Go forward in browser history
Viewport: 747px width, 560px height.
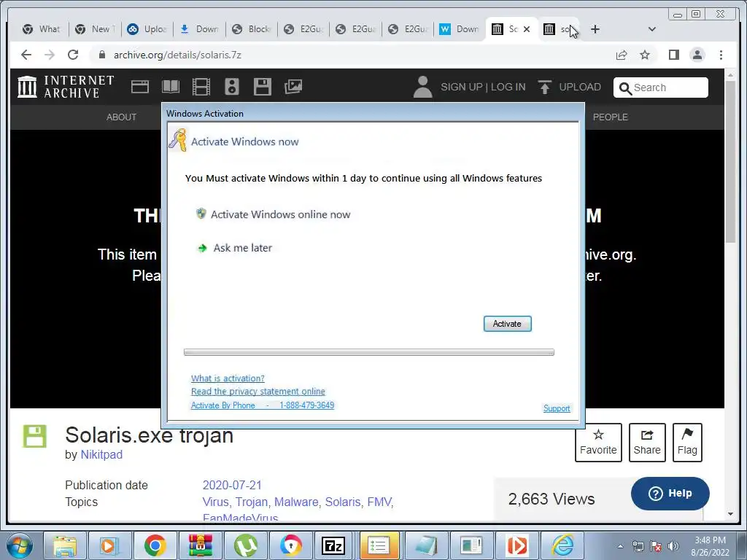[50, 55]
